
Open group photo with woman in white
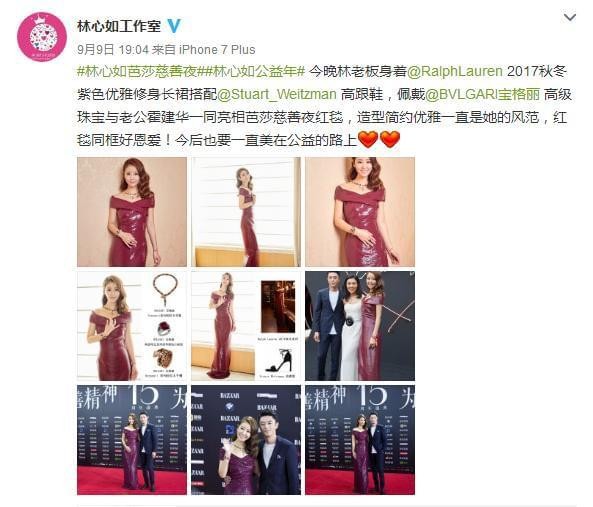[x=360, y=326]
